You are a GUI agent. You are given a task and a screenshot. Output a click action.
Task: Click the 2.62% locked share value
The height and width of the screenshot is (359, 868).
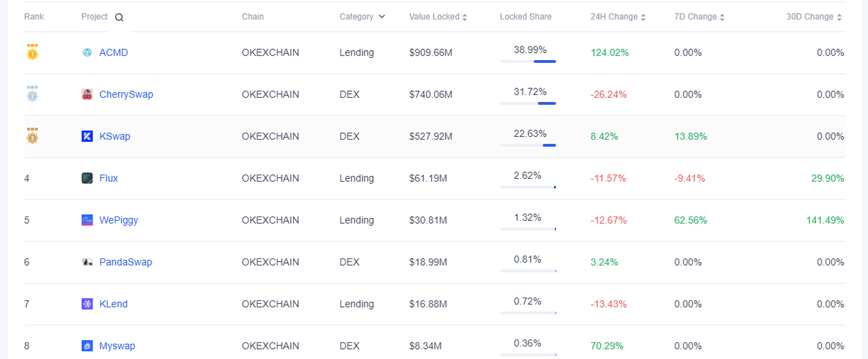tap(527, 176)
